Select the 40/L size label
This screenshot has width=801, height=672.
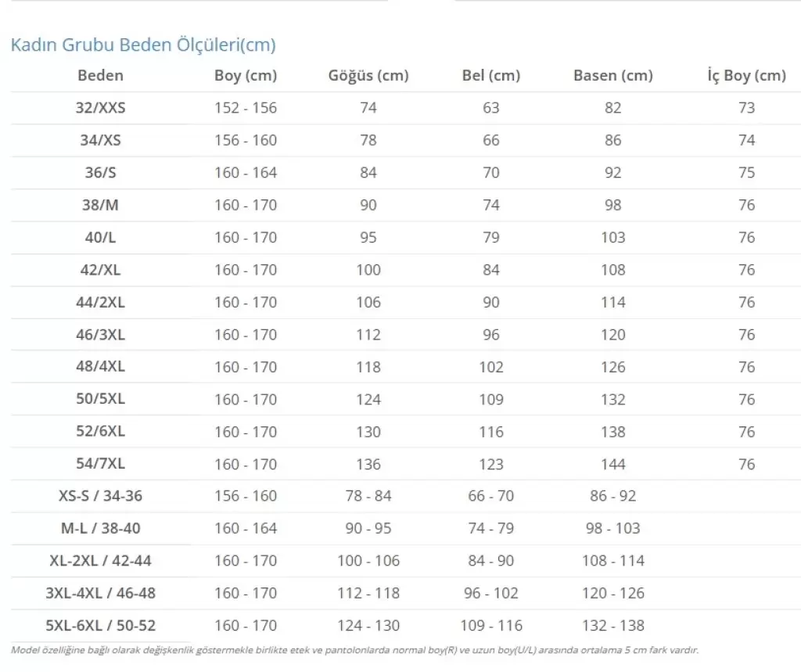(100, 238)
